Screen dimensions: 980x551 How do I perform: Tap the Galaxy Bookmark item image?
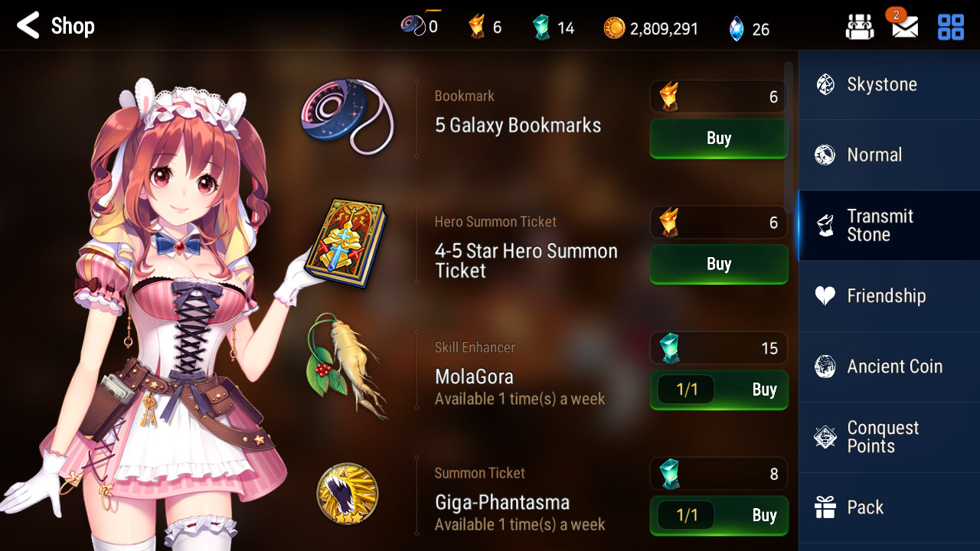pyautogui.click(x=347, y=117)
